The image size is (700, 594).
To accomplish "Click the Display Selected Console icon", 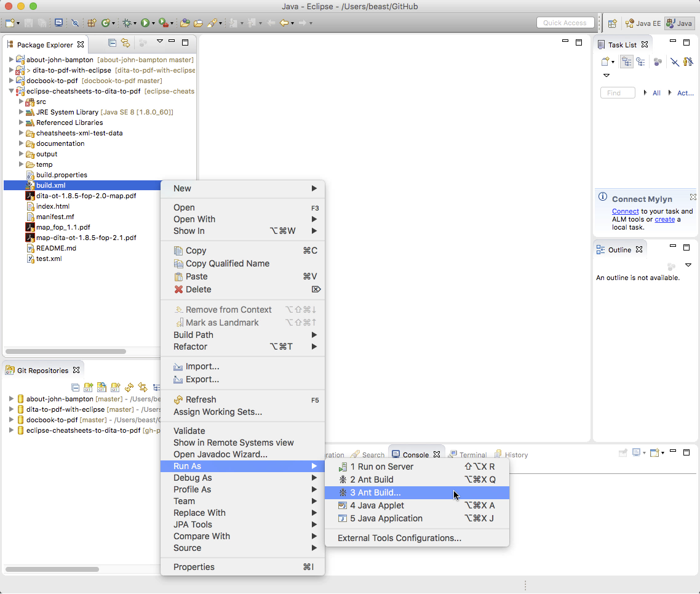I will click(637, 453).
